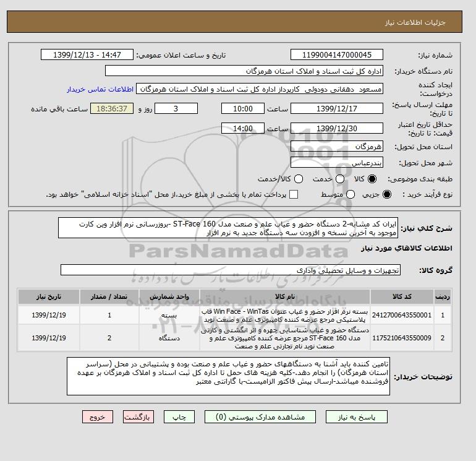476x461 pixels.
Task: Select the کالا radio button
Action: point(372,179)
